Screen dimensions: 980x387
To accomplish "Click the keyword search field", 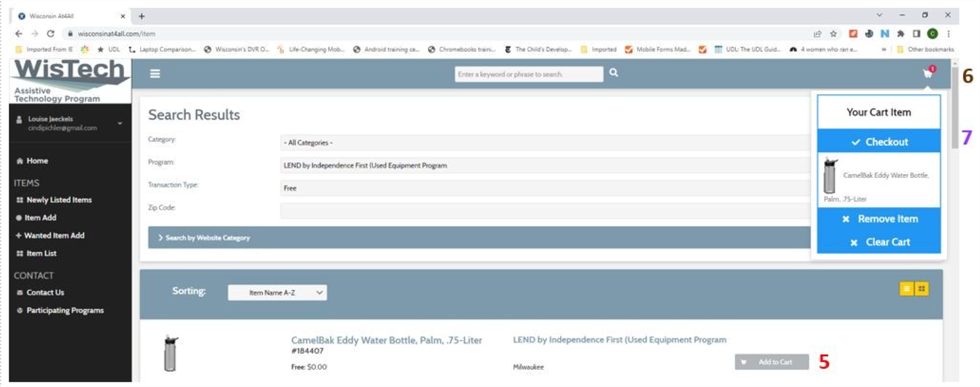I will [529, 74].
